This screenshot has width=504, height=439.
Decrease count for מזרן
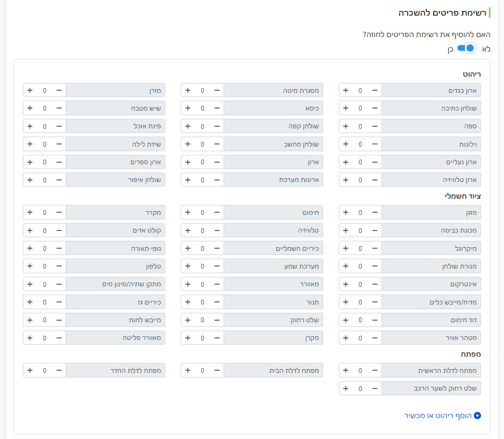[59, 90]
